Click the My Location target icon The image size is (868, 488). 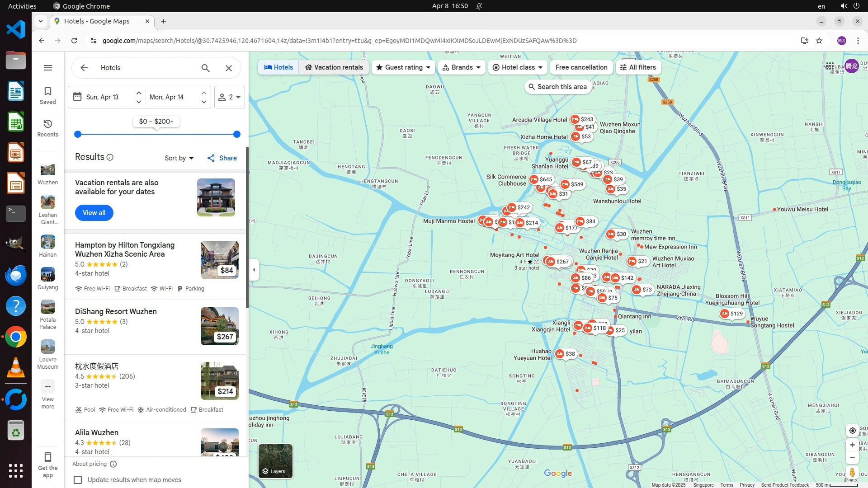coord(852,431)
